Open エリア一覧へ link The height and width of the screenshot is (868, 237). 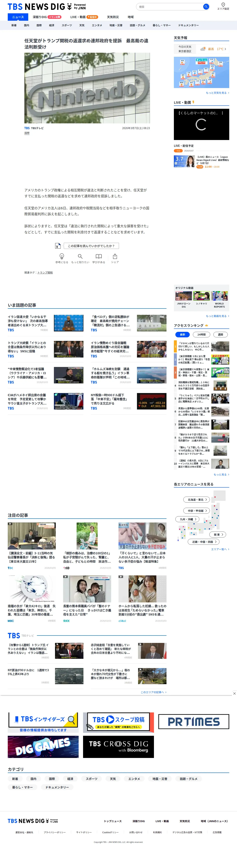point(220,549)
